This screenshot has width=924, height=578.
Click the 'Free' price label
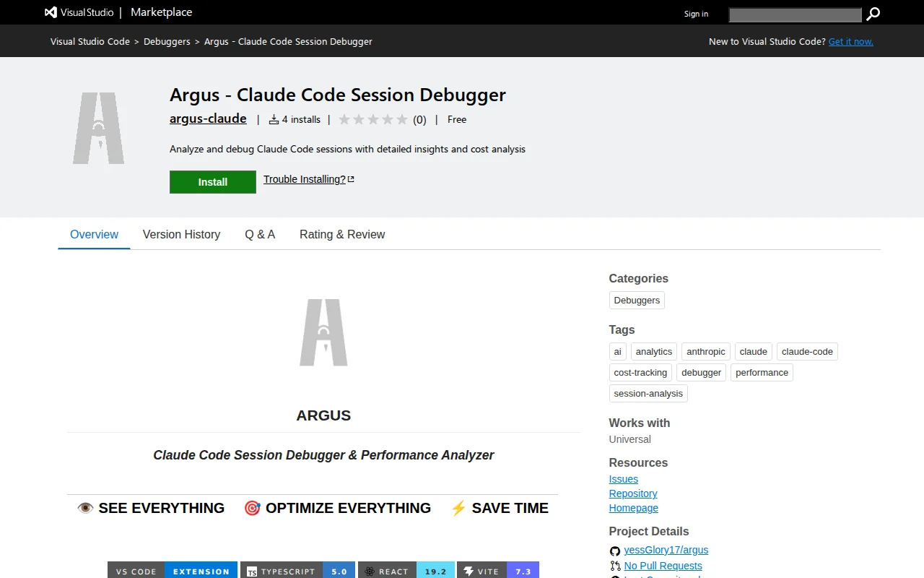[x=457, y=119]
